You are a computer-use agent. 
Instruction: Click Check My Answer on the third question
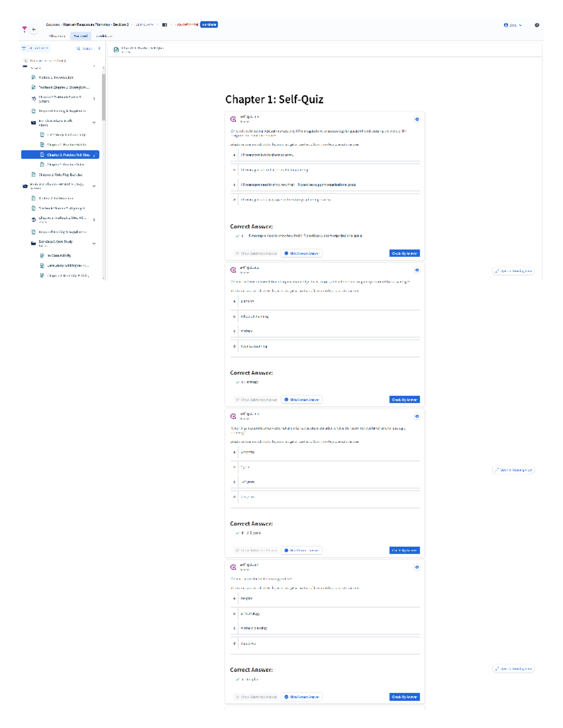(404, 550)
